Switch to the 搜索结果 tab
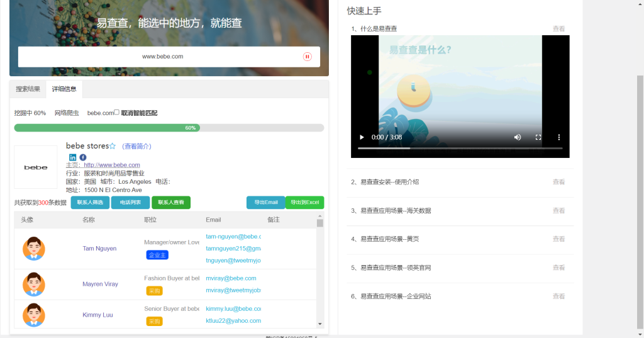This screenshot has width=644, height=338. (x=28, y=89)
